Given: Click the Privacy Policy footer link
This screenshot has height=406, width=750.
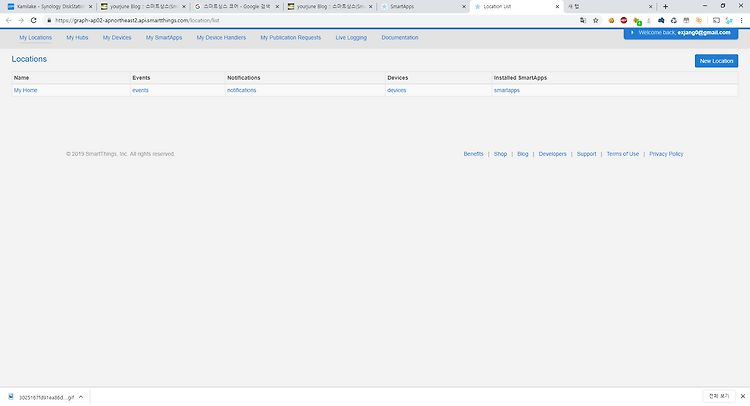Looking at the screenshot, I should coord(666,154).
